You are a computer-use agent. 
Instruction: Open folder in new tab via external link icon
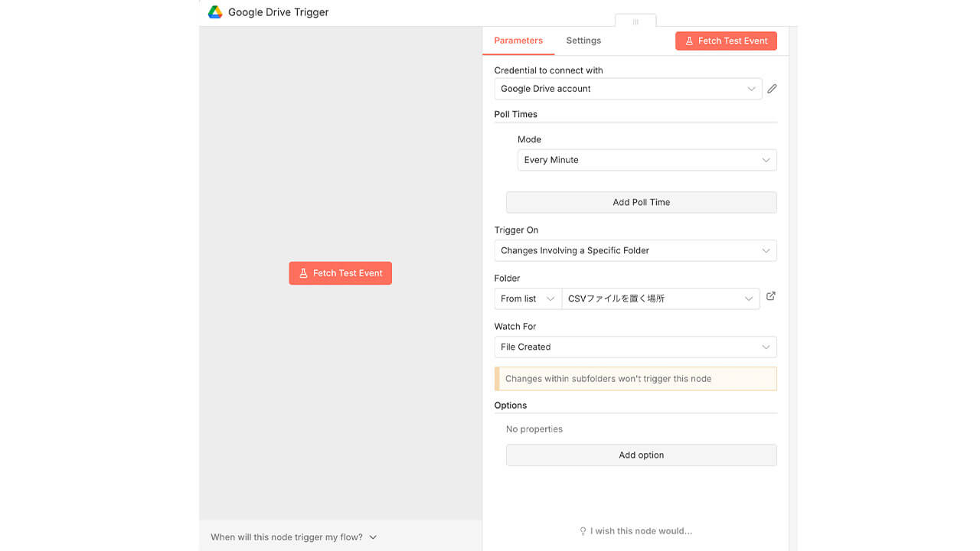click(x=771, y=296)
